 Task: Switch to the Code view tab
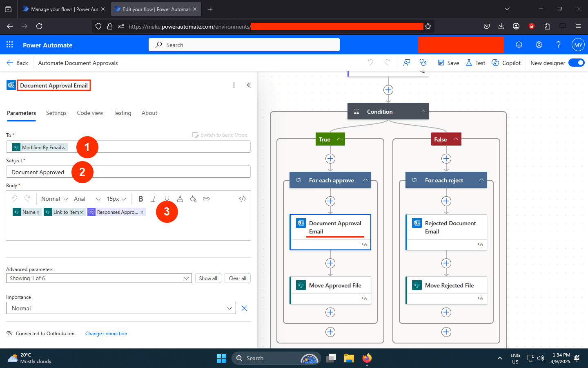[x=90, y=113]
